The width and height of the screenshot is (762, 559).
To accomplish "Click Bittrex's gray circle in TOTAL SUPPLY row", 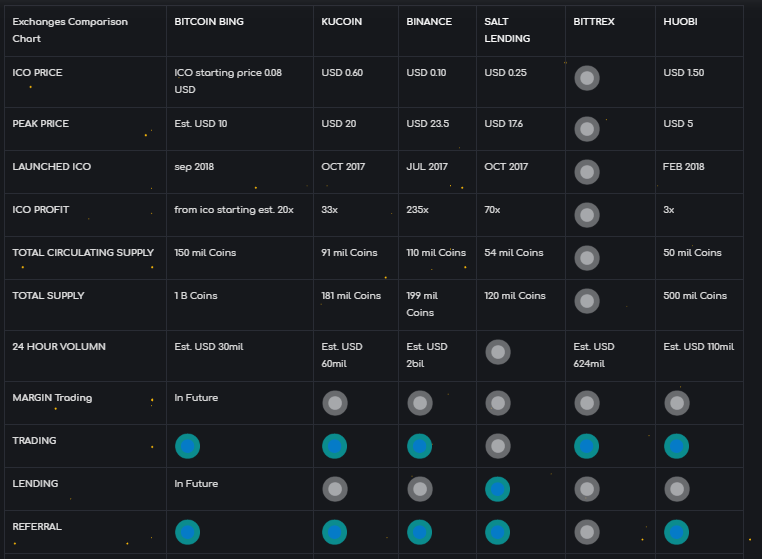I will [x=587, y=301].
